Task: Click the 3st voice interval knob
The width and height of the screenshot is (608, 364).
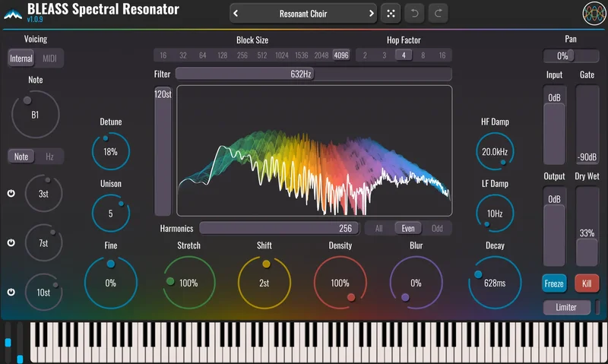Action: click(x=43, y=193)
